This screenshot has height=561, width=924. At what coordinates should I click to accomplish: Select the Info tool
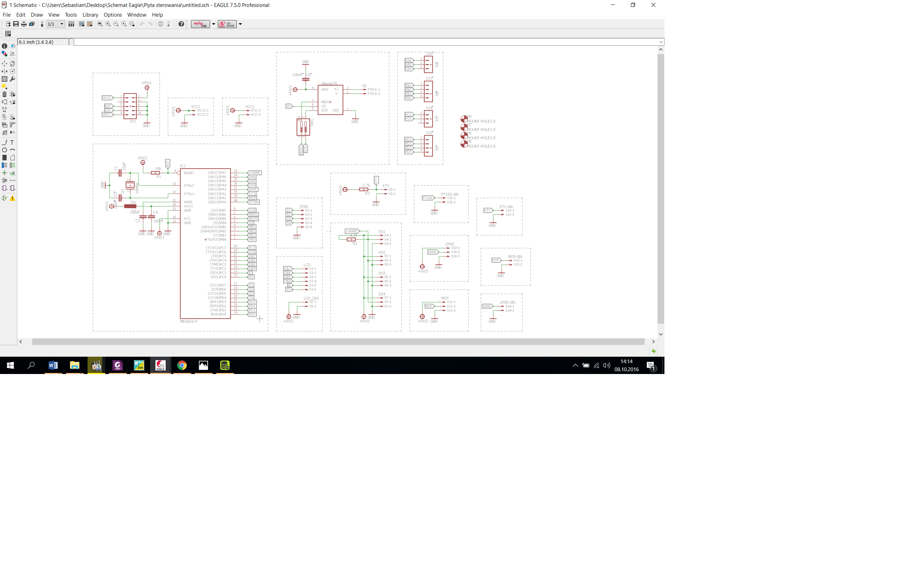pyautogui.click(x=4, y=46)
